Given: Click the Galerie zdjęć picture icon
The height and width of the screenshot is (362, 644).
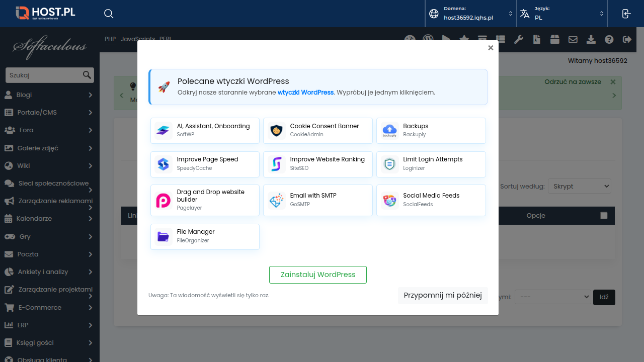Looking at the screenshot, I should click(9, 148).
